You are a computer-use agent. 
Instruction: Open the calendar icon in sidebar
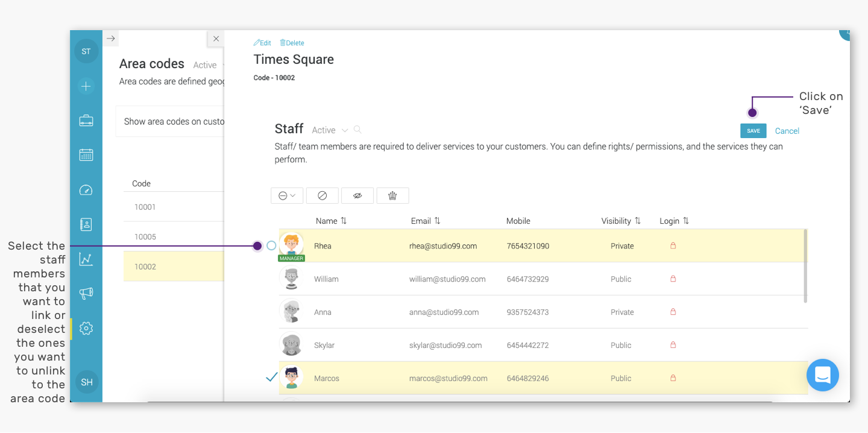click(86, 155)
